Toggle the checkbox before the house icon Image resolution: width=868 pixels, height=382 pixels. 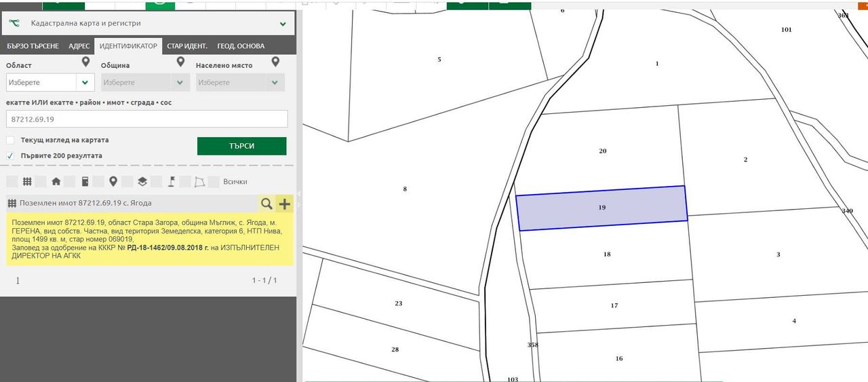coord(41,182)
